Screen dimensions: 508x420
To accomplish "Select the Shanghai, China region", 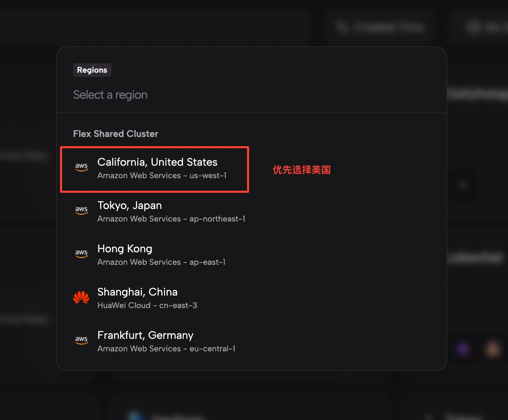I will (x=252, y=299).
